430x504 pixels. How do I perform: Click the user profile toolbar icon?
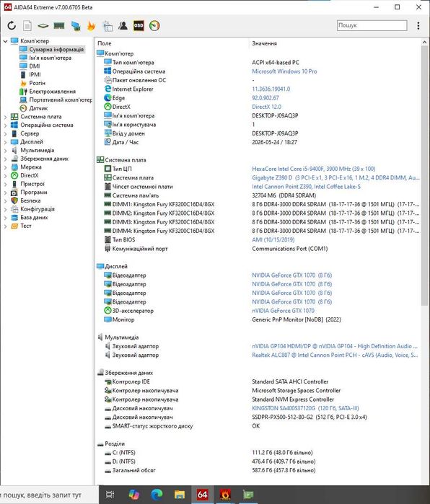point(123,25)
